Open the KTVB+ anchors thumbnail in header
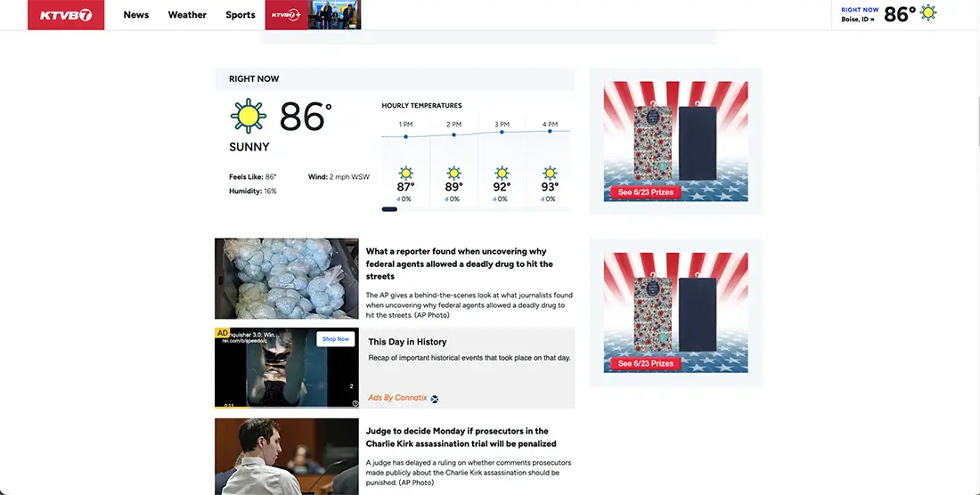Viewport: 980px width, 495px height. coord(335,15)
